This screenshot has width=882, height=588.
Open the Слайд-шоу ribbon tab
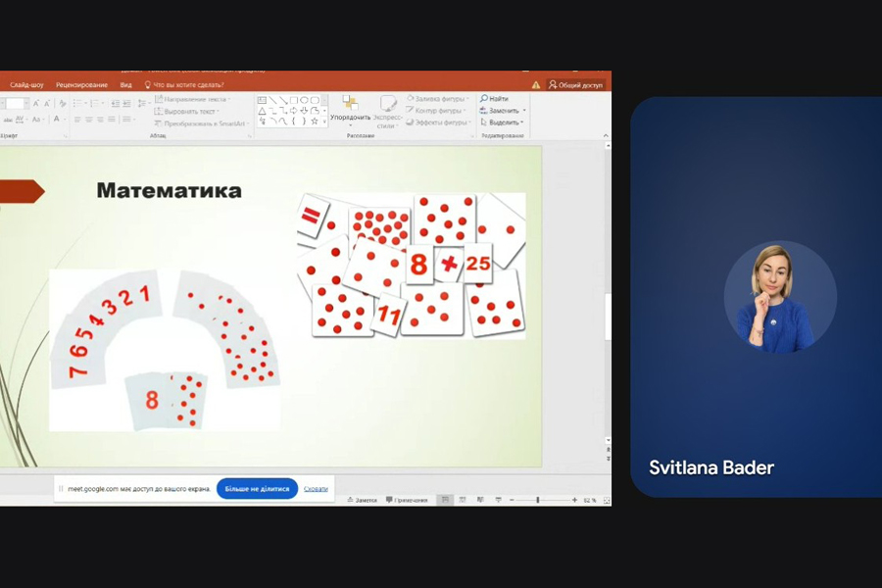26,85
